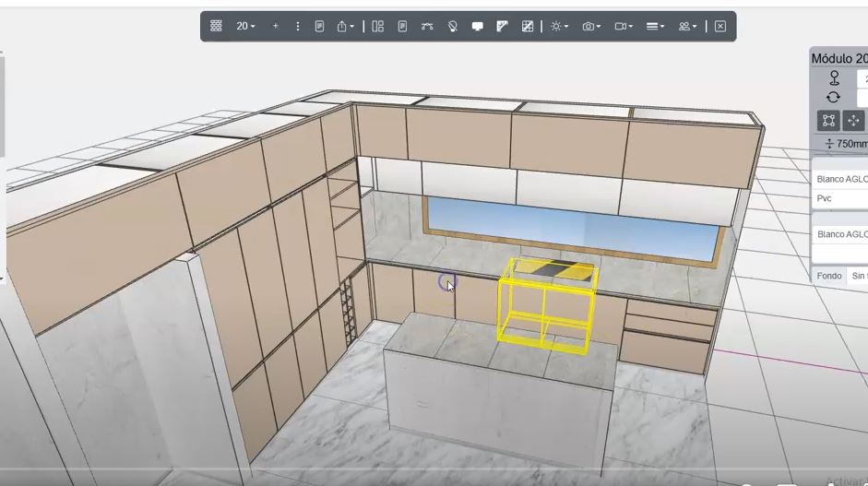This screenshot has width=868, height=486.
Task: Click the split layout panels icon
Action: (377, 27)
